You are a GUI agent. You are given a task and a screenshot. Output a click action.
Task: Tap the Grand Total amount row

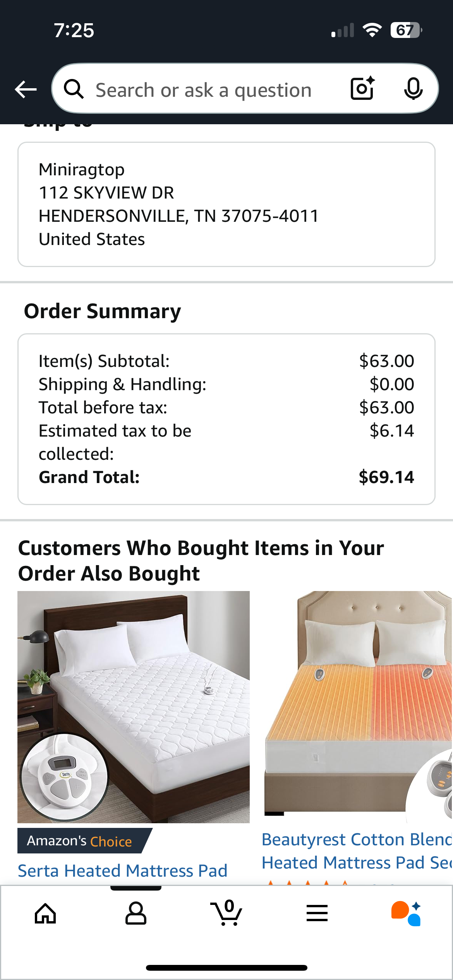click(x=226, y=477)
